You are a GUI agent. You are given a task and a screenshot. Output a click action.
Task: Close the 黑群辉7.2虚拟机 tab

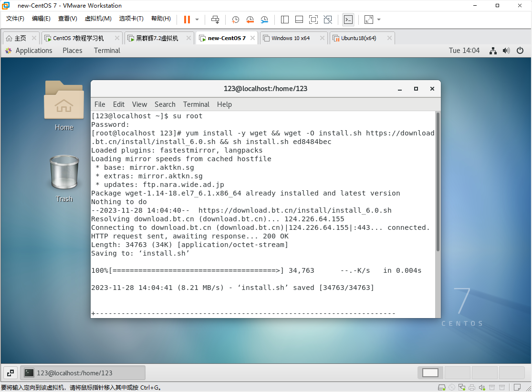tap(188, 38)
